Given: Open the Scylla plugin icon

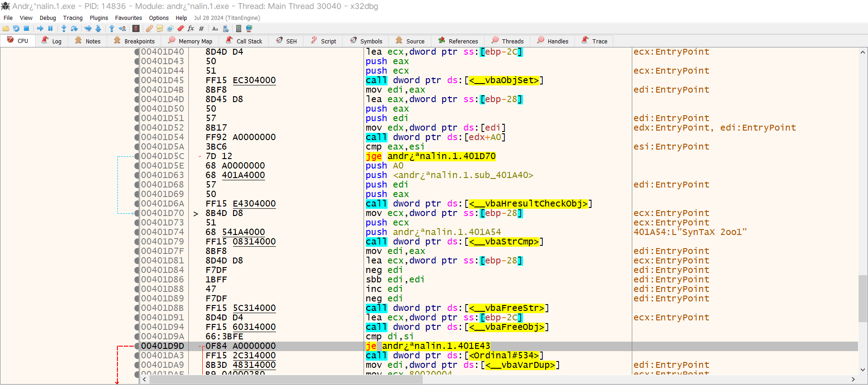Looking at the screenshot, I should tap(136, 28).
